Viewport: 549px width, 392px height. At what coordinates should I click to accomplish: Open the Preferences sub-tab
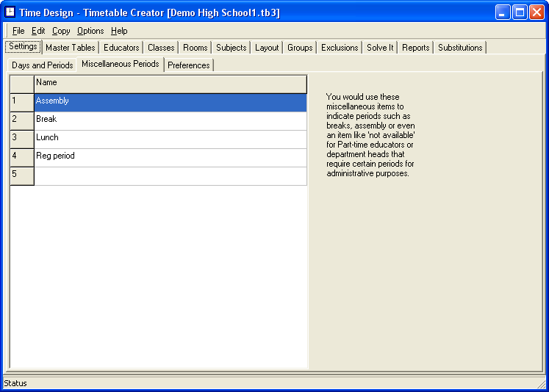(189, 65)
